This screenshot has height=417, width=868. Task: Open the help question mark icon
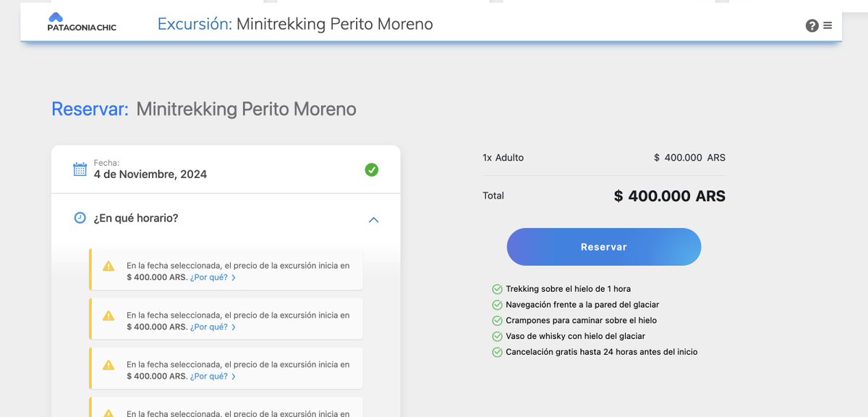coord(812,25)
